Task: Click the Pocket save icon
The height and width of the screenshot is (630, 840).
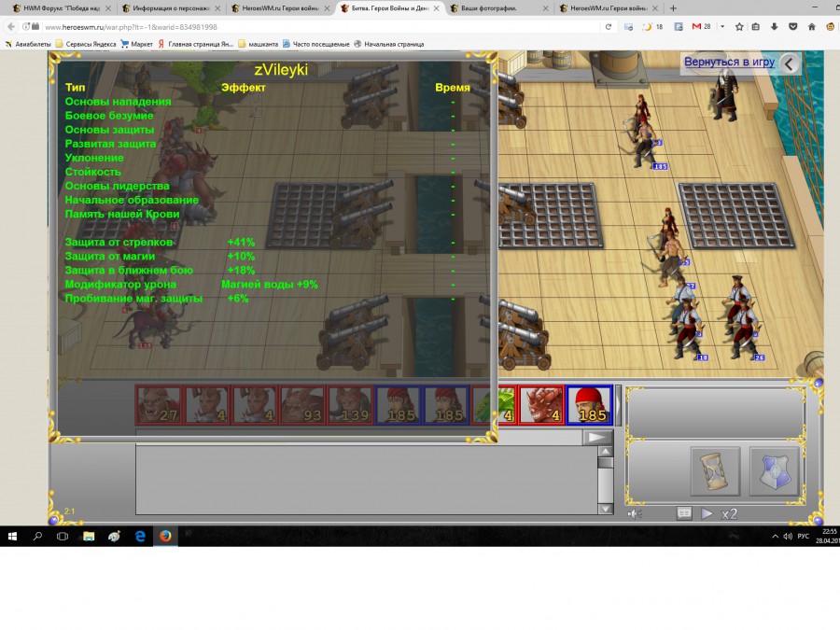Action: (x=792, y=27)
